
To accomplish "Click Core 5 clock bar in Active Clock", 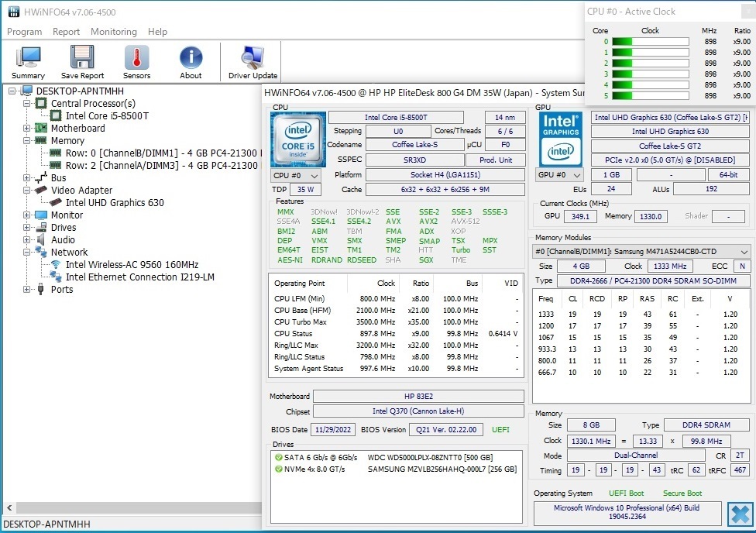I will pyautogui.click(x=650, y=95).
